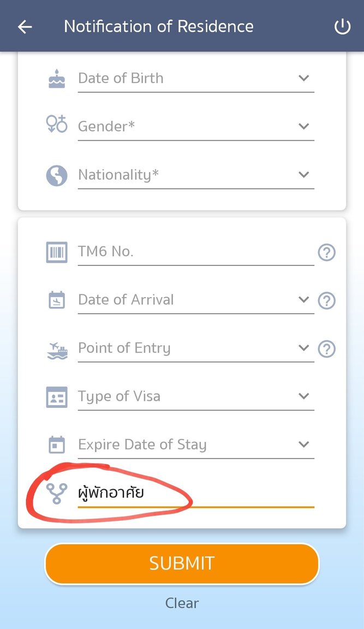This screenshot has height=629, width=364.
Task: Expand the Type of Visa dropdown
Action: pos(304,396)
